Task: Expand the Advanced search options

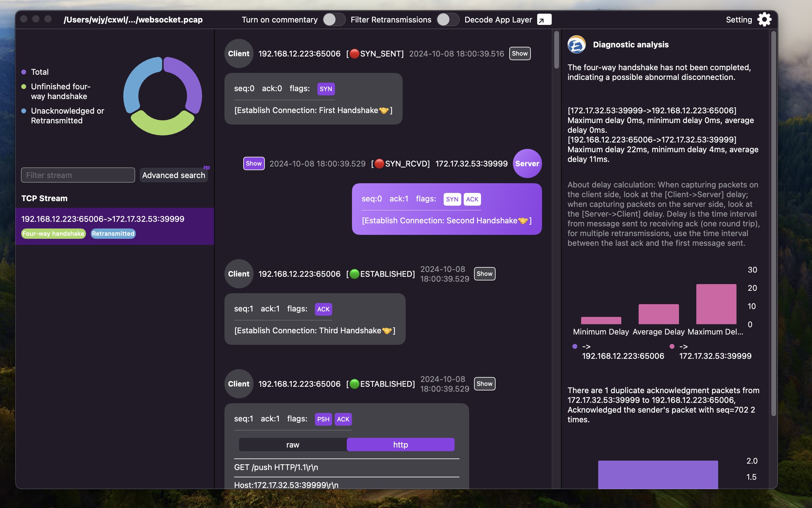Action: click(174, 174)
